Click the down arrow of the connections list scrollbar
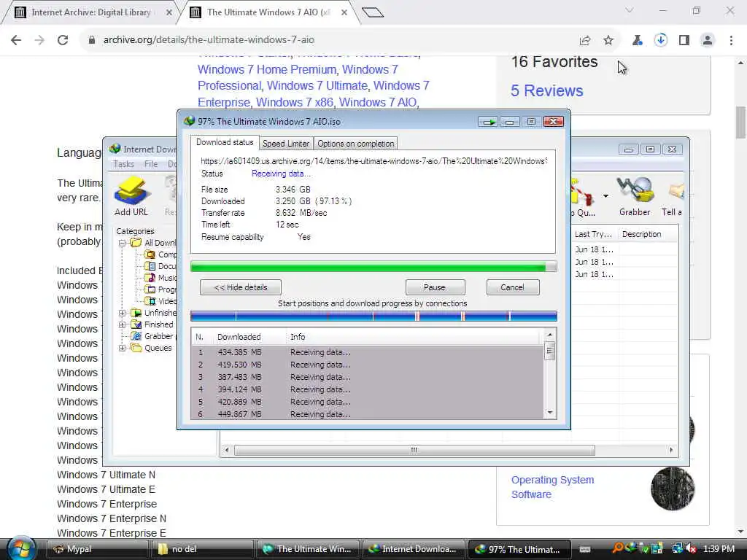 pyautogui.click(x=550, y=413)
